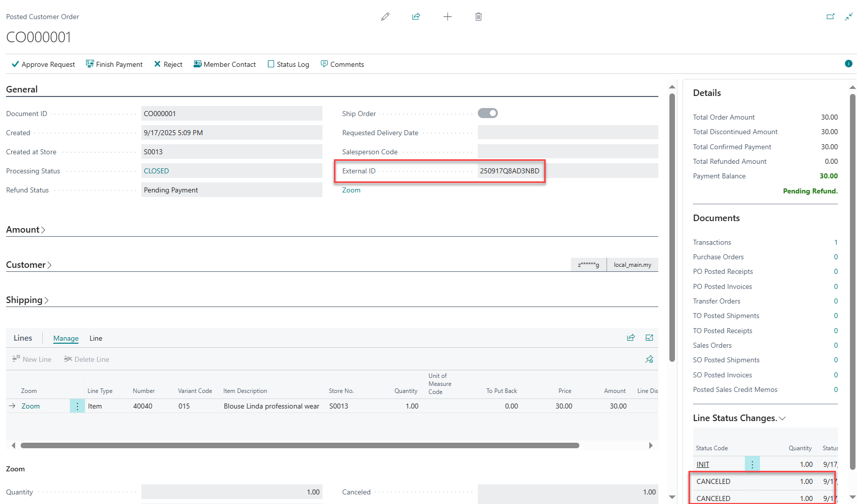Click the share icon in header

416,17
